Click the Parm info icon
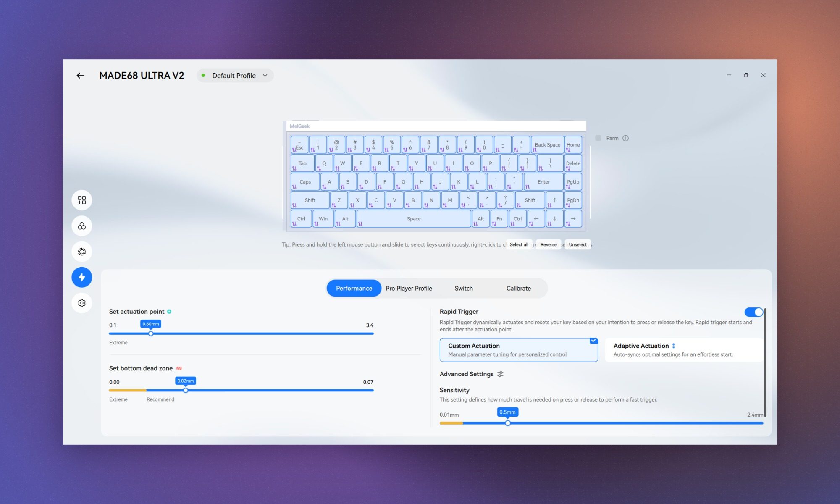Image resolution: width=840 pixels, height=504 pixels. click(x=625, y=138)
